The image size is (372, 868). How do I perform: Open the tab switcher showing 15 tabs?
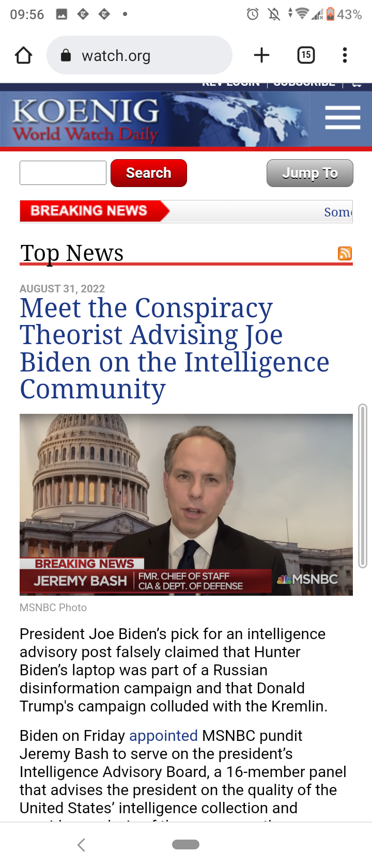pyautogui.click(x=306, y=55)
